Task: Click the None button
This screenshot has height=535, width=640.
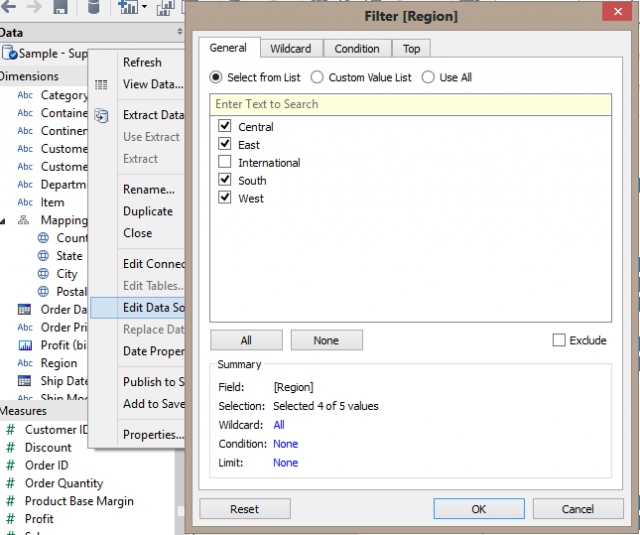Action: click(x=326, y=340)
